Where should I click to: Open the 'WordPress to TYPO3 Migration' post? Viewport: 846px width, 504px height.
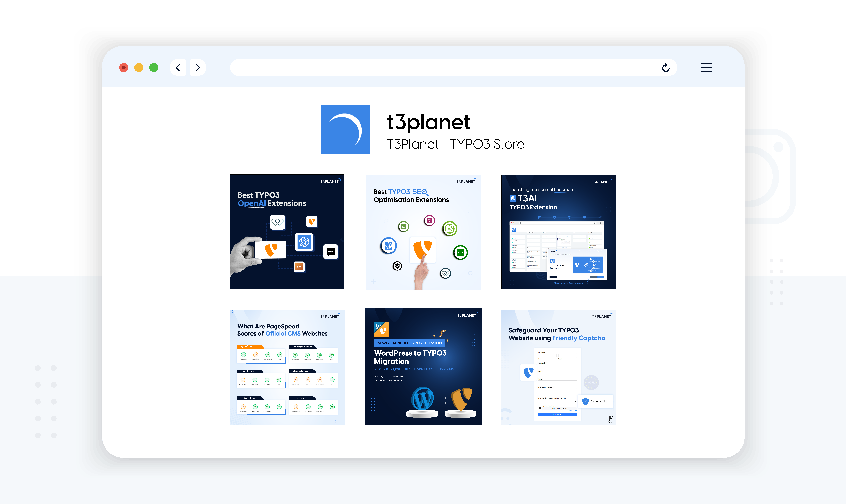pyautogui.click(x=424, y=366)
